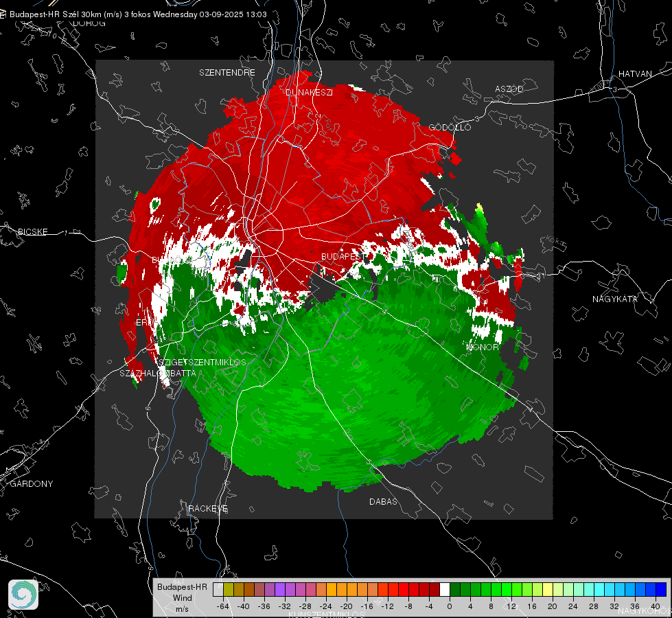This screenshot has height=618, width=672.
Task: Select the darkest green swatch right of white
Action: [x=455, y=590]
